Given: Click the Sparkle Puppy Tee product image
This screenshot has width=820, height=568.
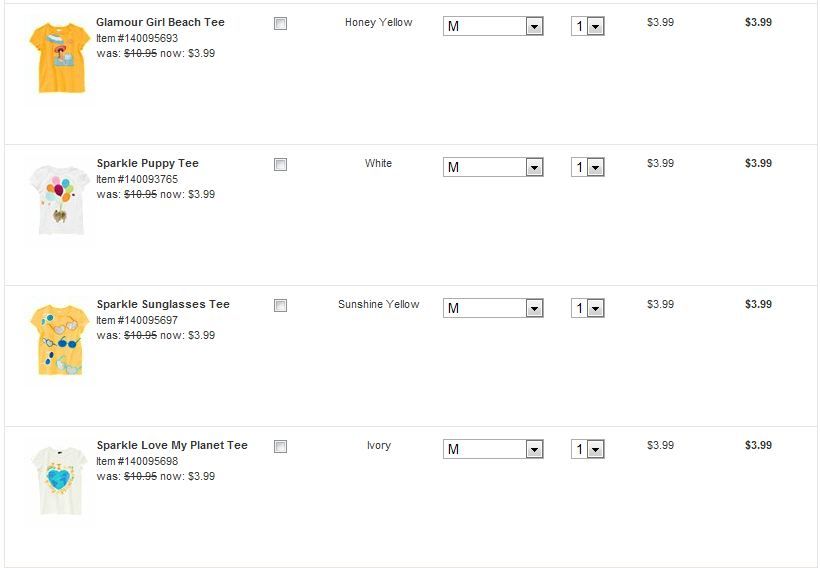Looking at the screenshot, I should pyautogui.click(x=58, y=199).
